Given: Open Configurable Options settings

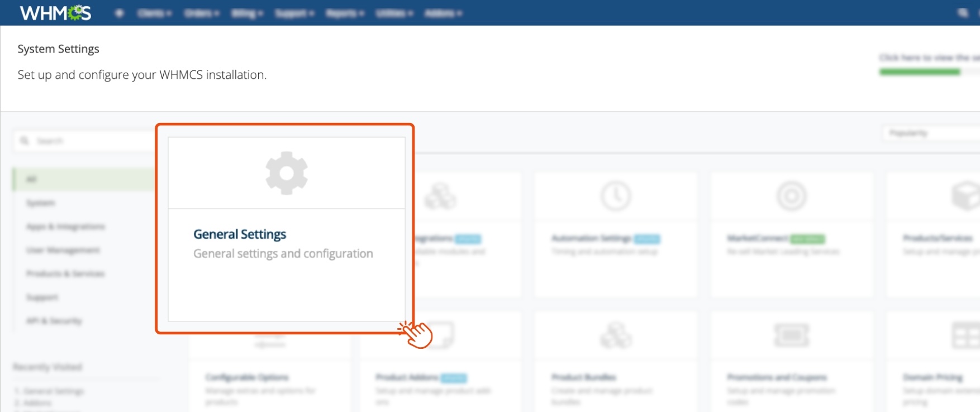Looking at the screenshot, I should [246, 377].
